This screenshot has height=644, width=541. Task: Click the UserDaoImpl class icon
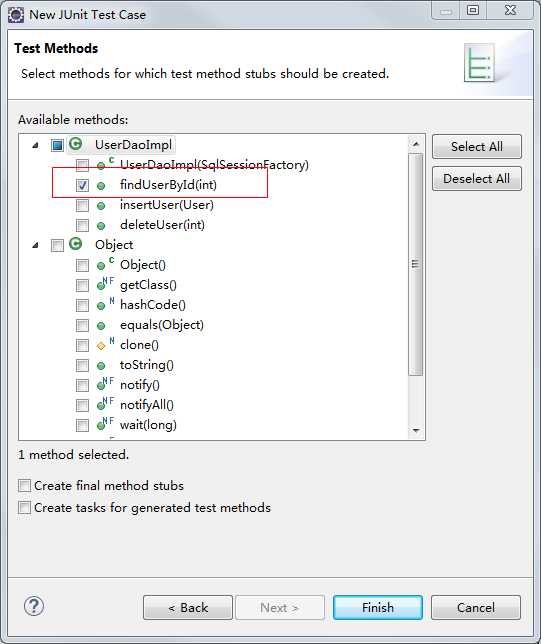(x=76, y=144)
